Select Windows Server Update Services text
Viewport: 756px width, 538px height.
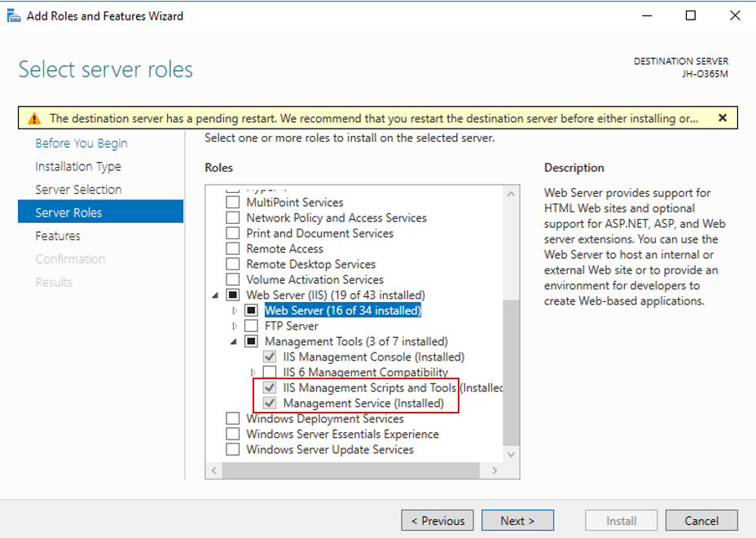pyautogui.click(x=330, y=449)
